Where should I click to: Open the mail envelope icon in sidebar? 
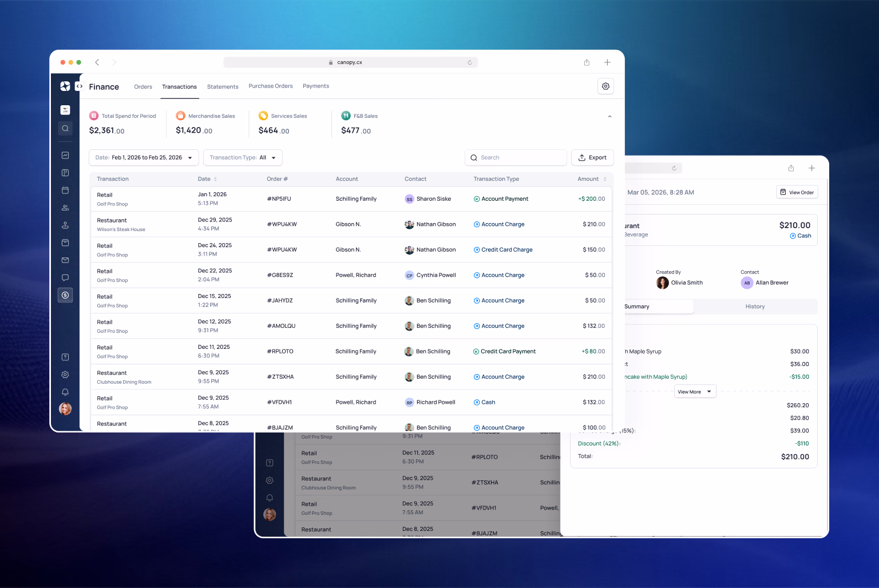pos(65,260)
